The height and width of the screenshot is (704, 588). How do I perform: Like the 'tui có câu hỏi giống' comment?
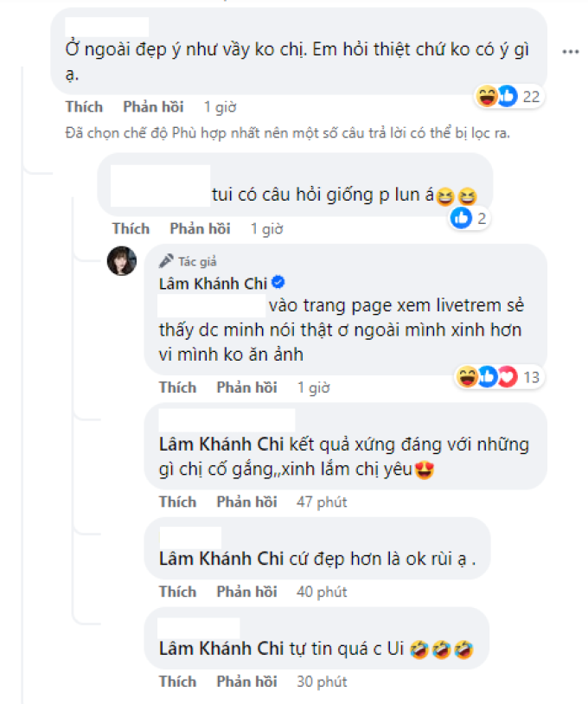tap(131, 228)
